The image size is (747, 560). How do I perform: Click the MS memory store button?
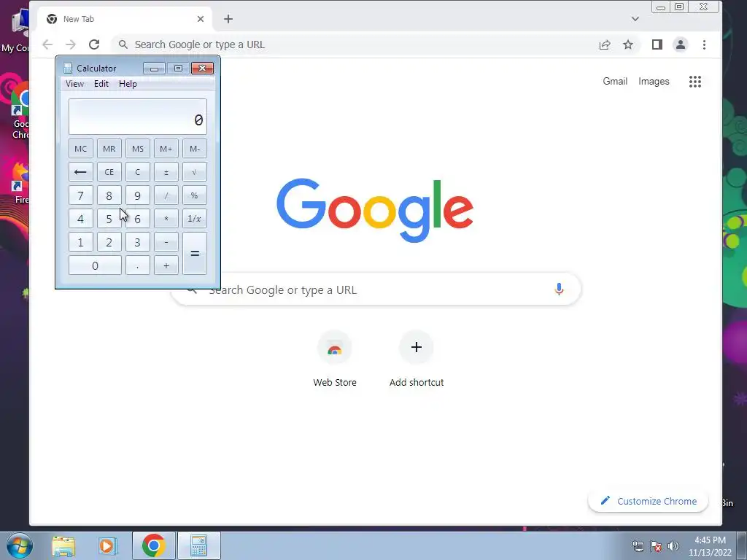(138, 149)
